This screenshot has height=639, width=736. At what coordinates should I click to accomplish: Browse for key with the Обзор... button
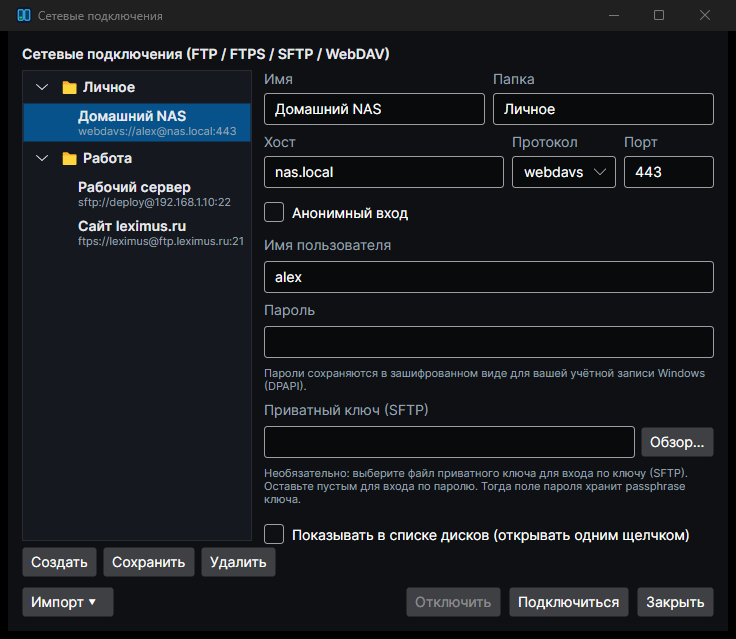(677, 442)
